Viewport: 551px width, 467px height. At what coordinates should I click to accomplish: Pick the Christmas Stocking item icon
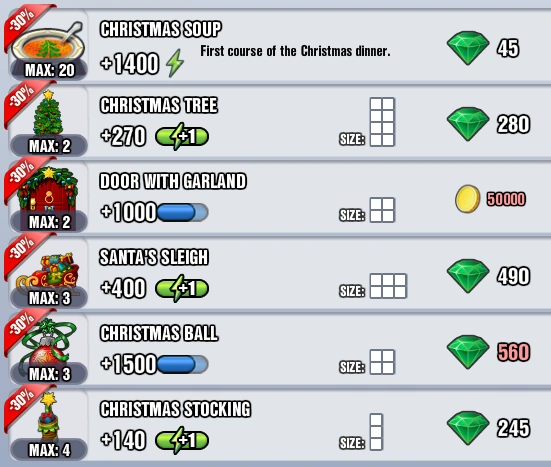coord(48,416)
